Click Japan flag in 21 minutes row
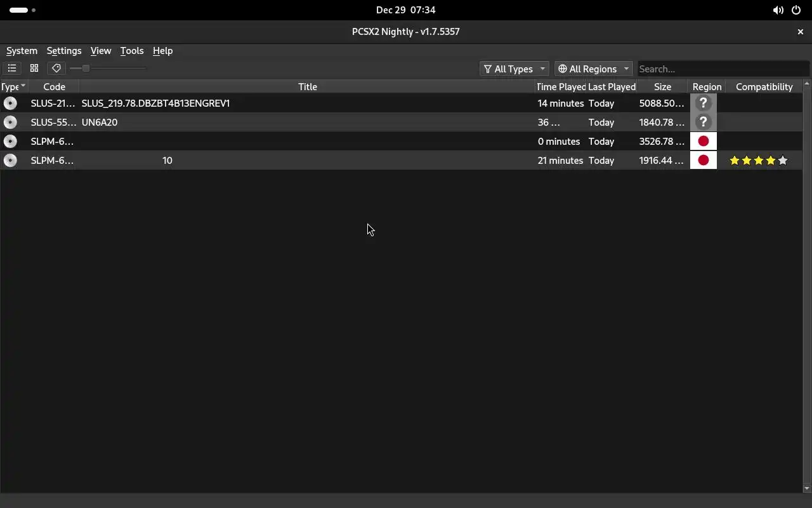This screenshot has width=812, height=508. coord(703,160)
